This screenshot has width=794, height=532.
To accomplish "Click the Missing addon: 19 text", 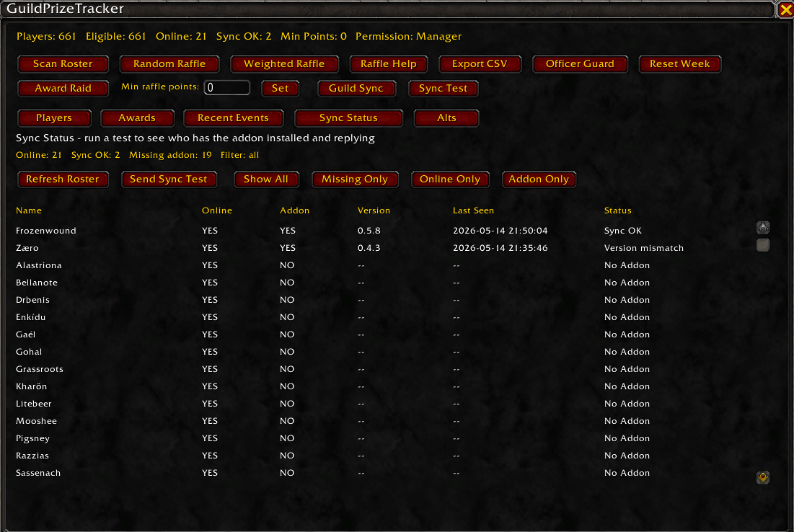I will pos(170,155).
